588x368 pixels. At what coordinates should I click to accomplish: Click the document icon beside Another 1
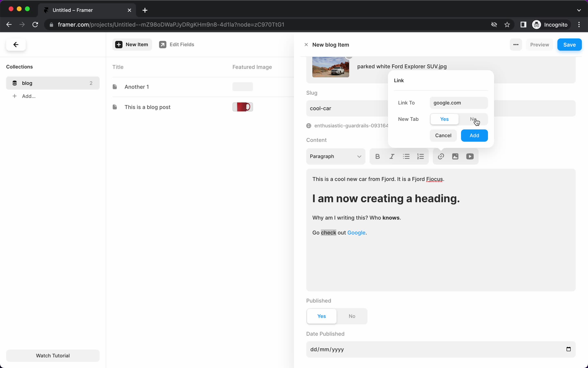click(x=115, y=87)
